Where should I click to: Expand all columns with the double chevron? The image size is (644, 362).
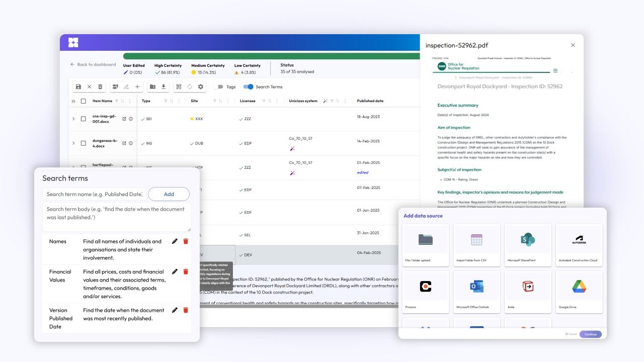tap(73, 101)
